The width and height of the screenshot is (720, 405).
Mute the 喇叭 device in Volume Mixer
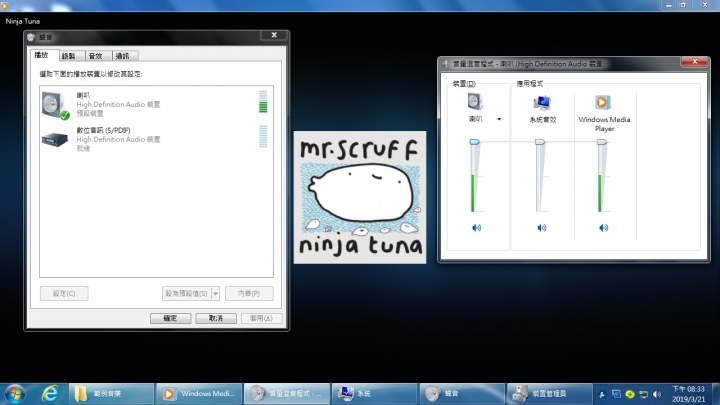476,227
